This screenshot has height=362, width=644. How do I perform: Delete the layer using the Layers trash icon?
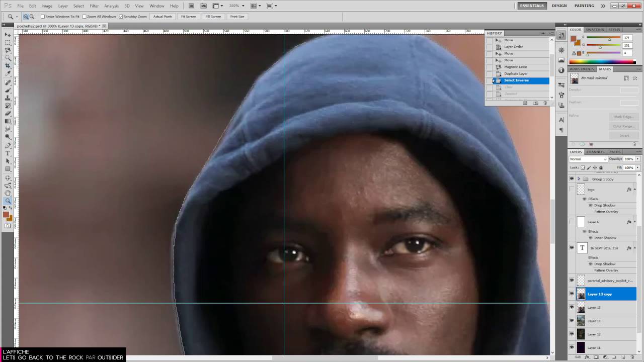click(632, 356)
